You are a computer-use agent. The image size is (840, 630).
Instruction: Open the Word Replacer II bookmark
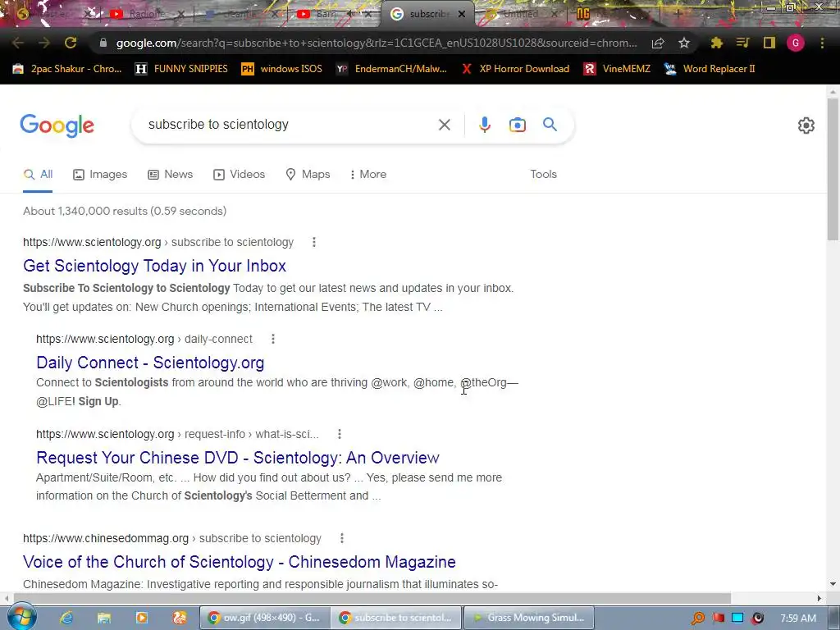[710, 69]
